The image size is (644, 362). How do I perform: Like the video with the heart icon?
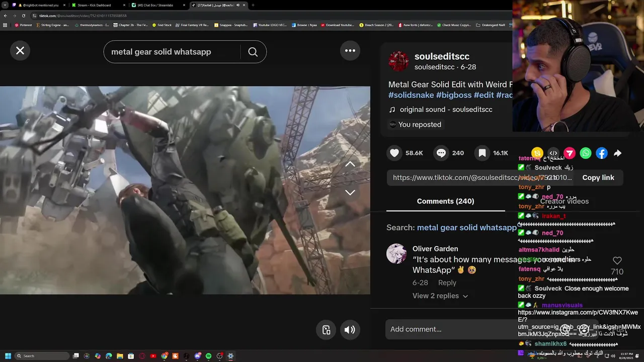[x=394, y=153]
